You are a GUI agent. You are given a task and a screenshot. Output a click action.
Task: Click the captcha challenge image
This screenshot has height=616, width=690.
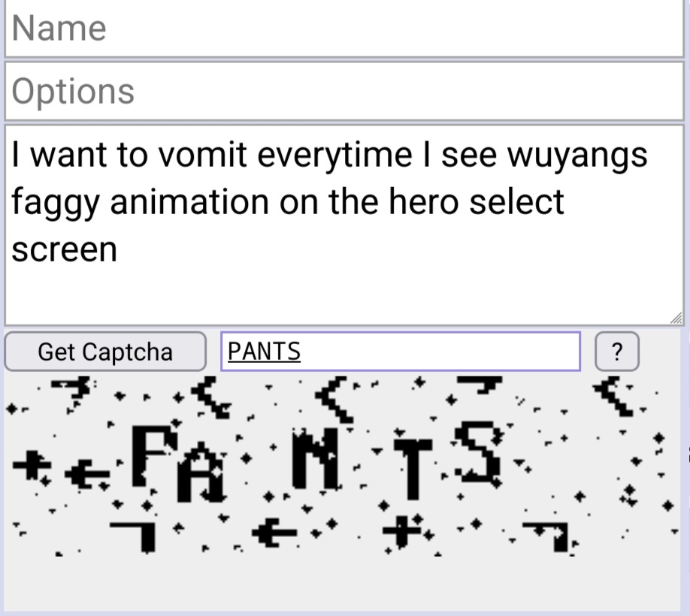pos(342,466)
